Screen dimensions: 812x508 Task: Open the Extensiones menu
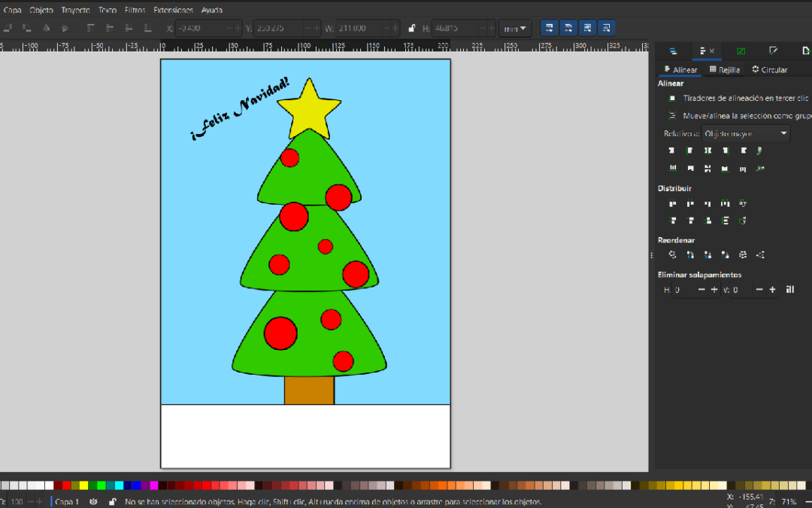[x=173, y=11]
